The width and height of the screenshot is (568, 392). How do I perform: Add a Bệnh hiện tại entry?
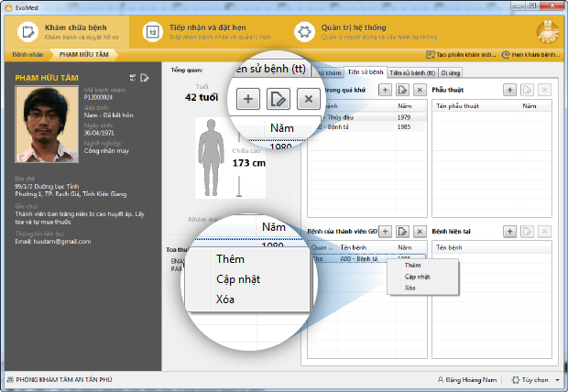(509, 231)
